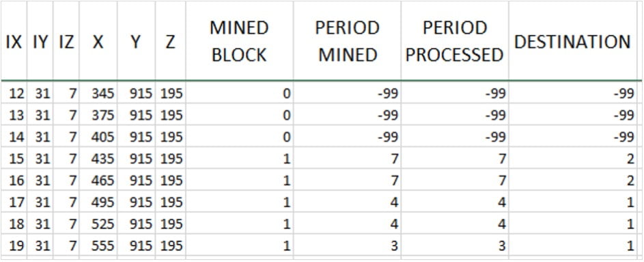Select the DESTINATION column header
This screenshot has height=262, width=644.
click(x=572, y=41)
